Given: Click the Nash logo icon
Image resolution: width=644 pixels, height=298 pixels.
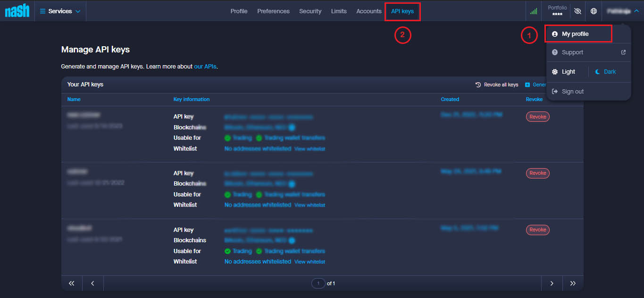Looking at the screenshot, I should pyautogui.click(x=17, y=11).
